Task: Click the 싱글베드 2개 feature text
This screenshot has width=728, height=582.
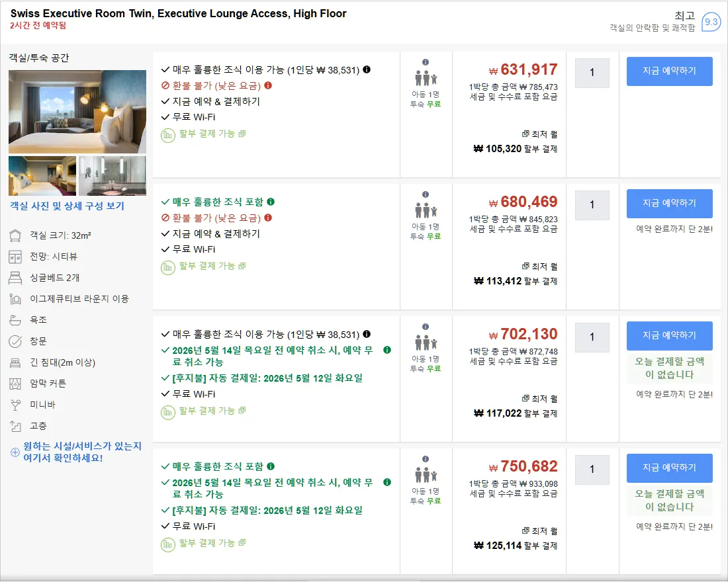Action: point(55,278)
